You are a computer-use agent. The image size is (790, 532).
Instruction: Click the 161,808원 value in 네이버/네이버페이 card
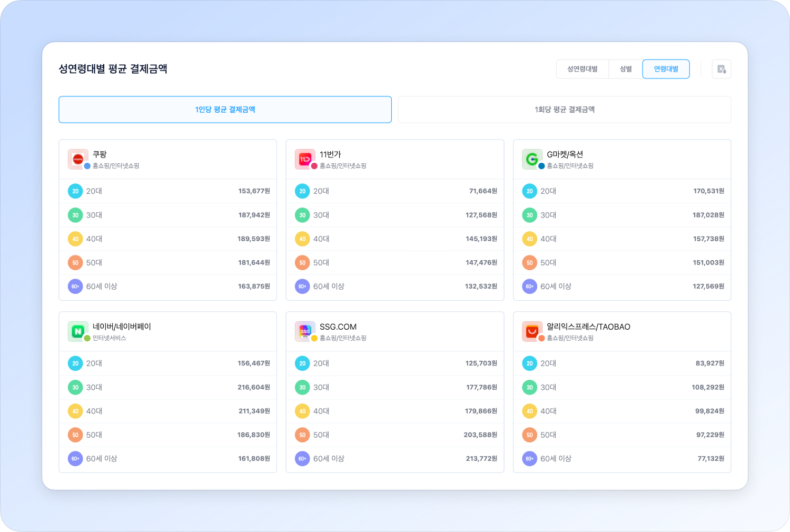click(254, 459)
